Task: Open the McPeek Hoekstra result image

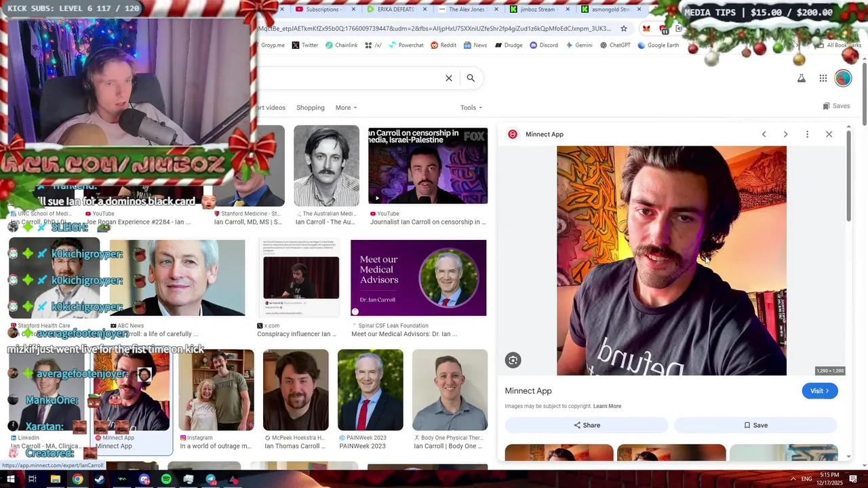Action: pyautogui.click(x=296, y=390)
